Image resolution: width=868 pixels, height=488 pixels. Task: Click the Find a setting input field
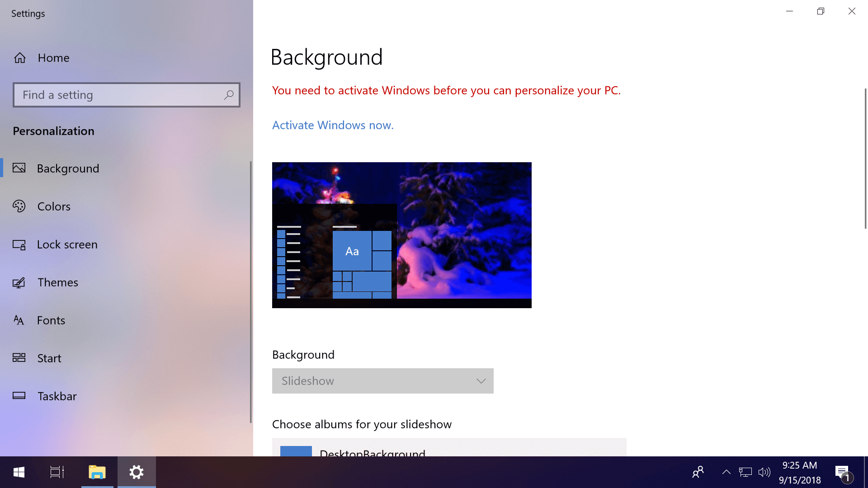point(126,95)
